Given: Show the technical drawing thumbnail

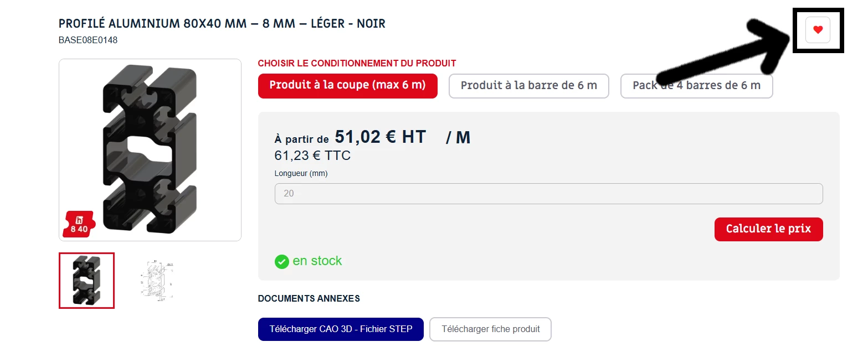Looking at the screenshot, I should pos(157,280).
